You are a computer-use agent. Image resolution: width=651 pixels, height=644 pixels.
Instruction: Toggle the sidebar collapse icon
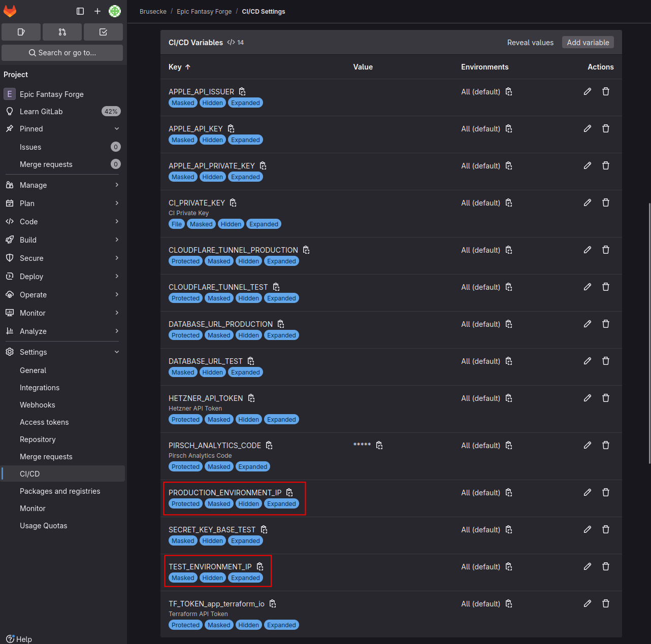[80, 11]
